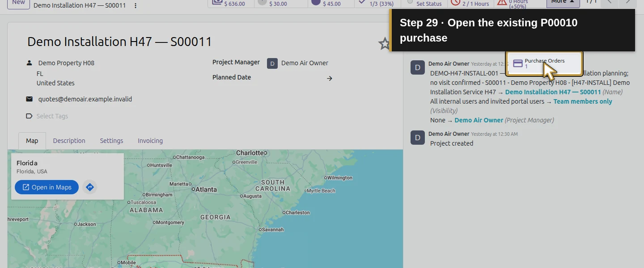Click the GEORGIA state label on map
The width and height of the screenshot is (644, 268).
point(216,217)
